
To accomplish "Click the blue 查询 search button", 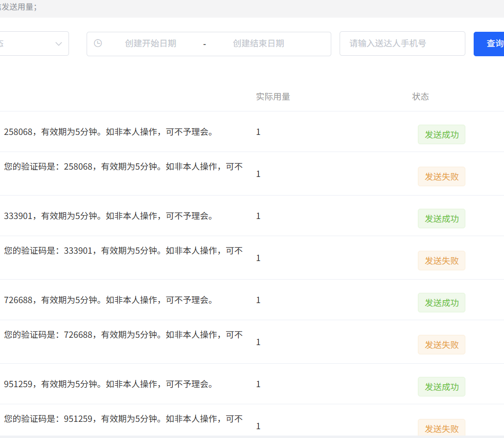I will click(489, 44).
